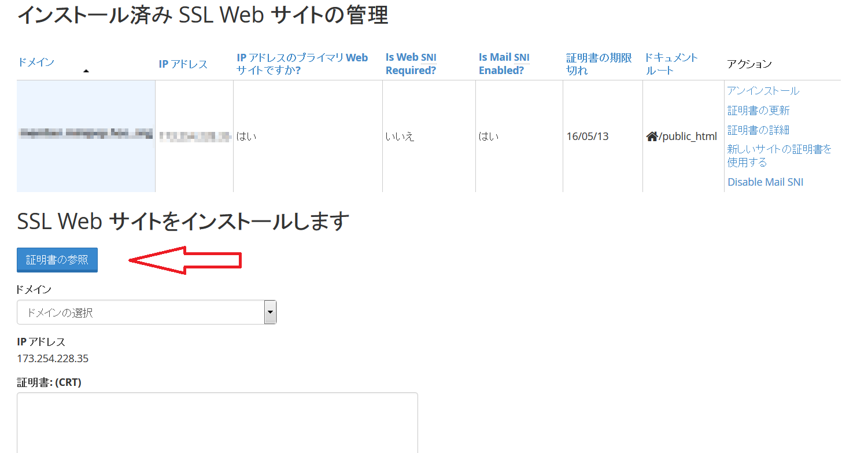Screen dimensions: 868x453
Task: Sort by IP アドレスのプライマリ Web サイト header
Action: click(x=302, y=64)
